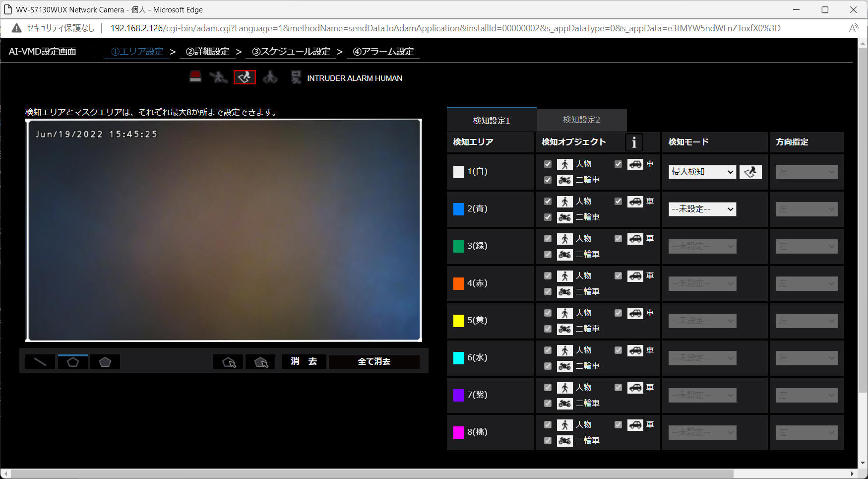Click the read aloud icon in address bar
Screen dimensions: 868x479
(x=853, y=28)
